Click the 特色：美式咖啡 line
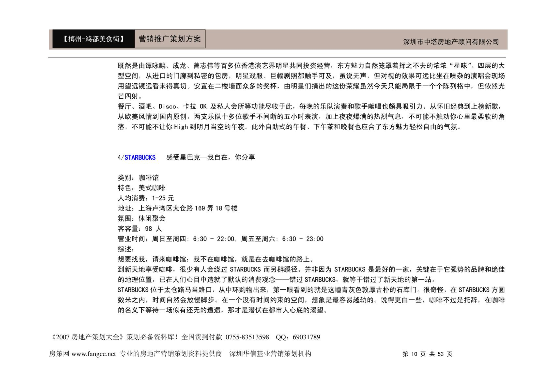Screen dimensions: 554x392 [x=142, y=188]
